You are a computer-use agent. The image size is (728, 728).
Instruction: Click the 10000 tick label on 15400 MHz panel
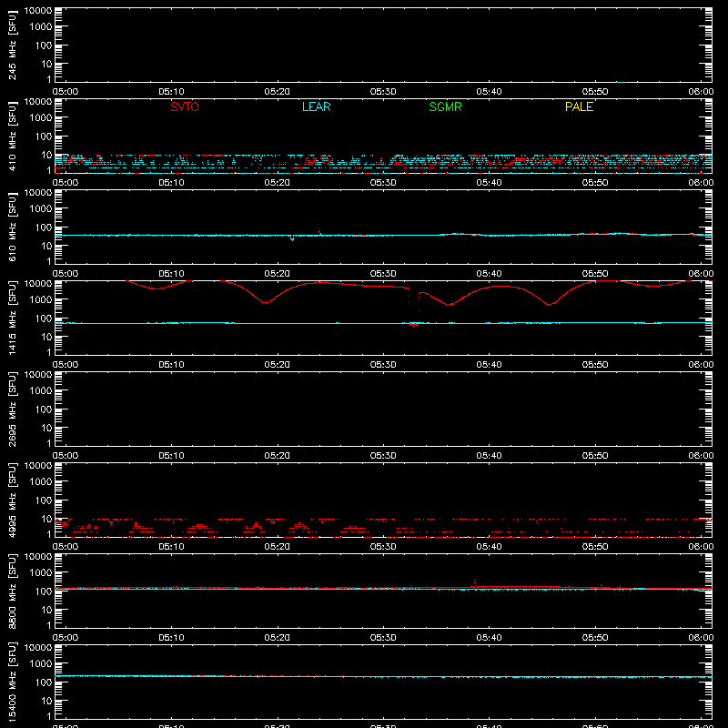coord(38,648)
